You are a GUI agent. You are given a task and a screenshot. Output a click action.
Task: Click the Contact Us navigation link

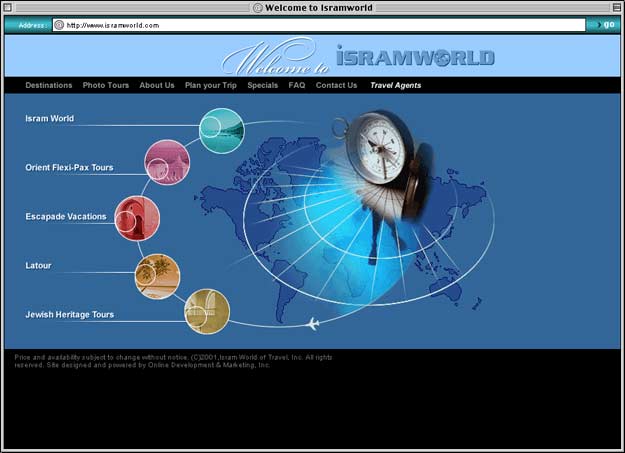click(x=336, y=86)
